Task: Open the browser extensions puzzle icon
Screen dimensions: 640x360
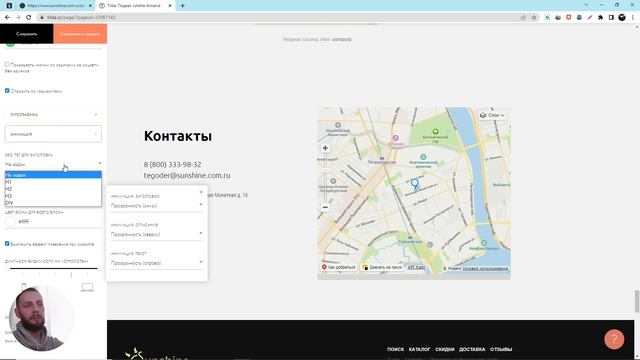Action: 600,18
